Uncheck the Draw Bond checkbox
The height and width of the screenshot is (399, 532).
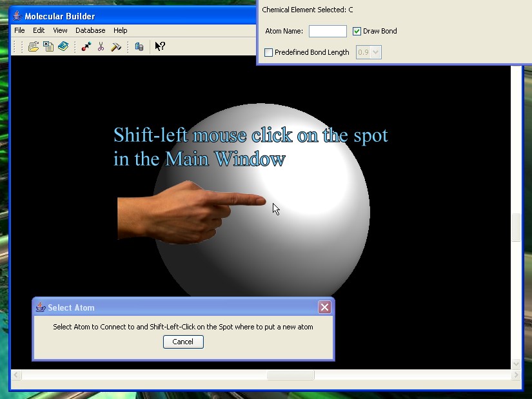(x=357, y=31)
